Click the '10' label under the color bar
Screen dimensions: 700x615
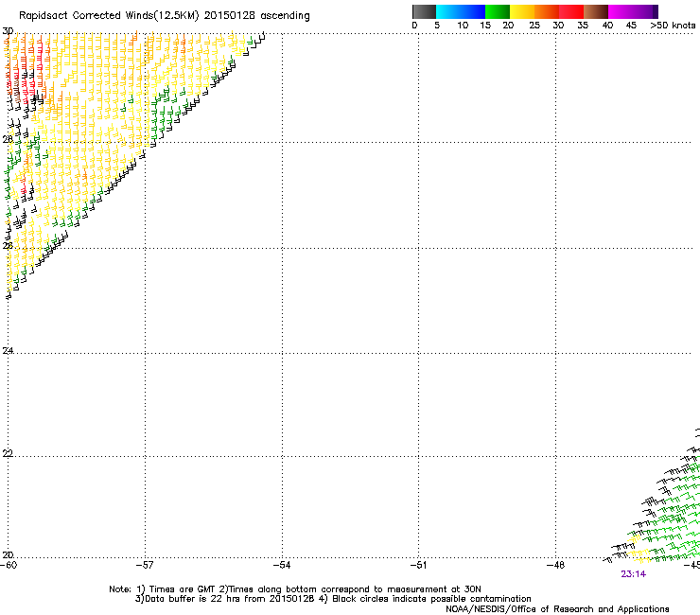tap(463, 26)
